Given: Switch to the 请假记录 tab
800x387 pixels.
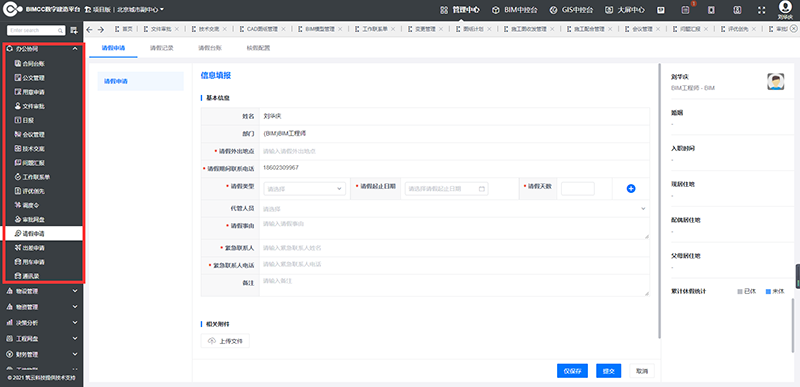Looking at the screenshot, I should tap(162, 48).
